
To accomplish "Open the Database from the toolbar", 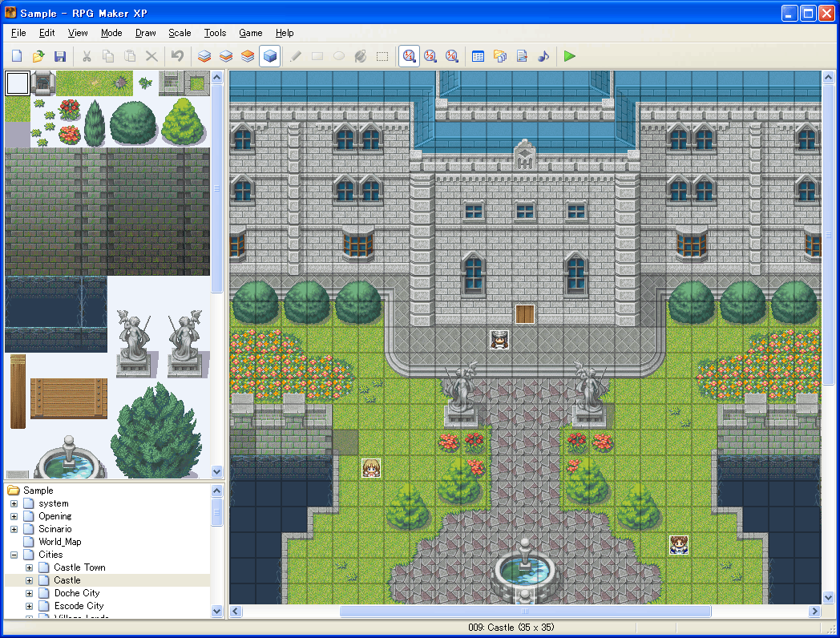I will 479,56.
